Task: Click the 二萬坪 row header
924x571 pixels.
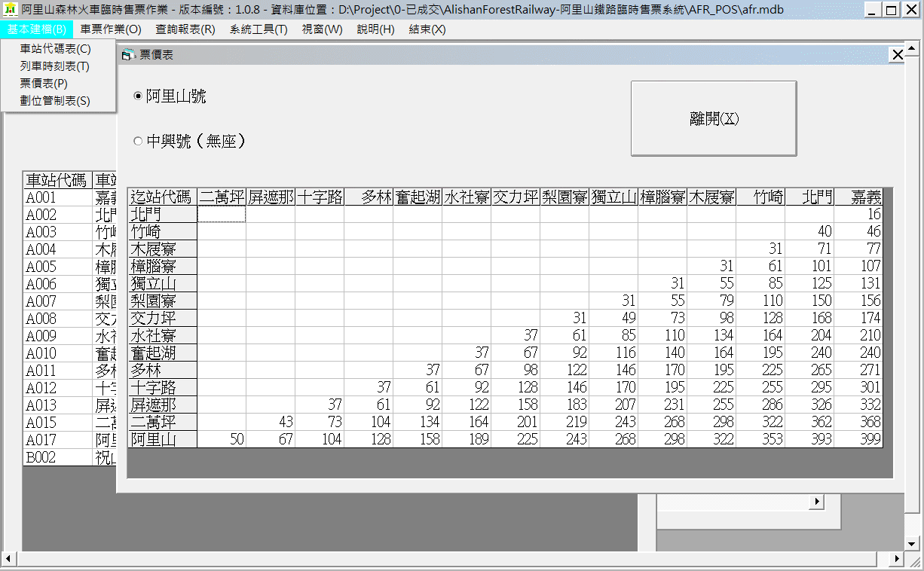Action: (x=162, y=422)
